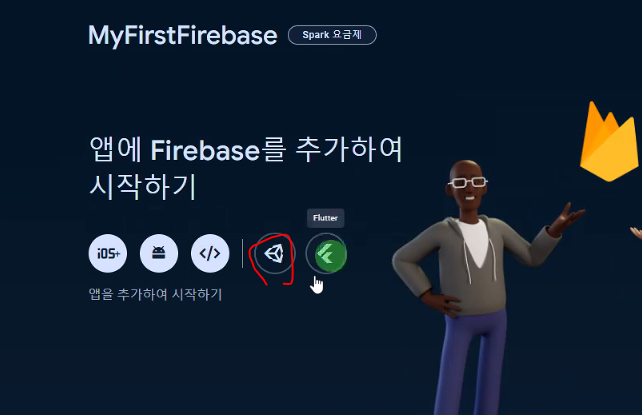
Task: Click the partial hand at right edge
Action: (636, 233)
